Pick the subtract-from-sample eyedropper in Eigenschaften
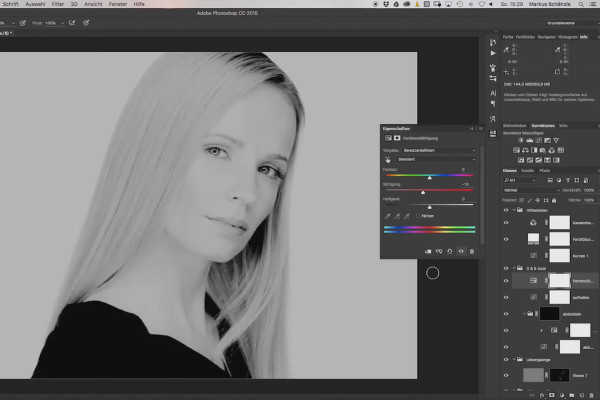 (407, 216)
